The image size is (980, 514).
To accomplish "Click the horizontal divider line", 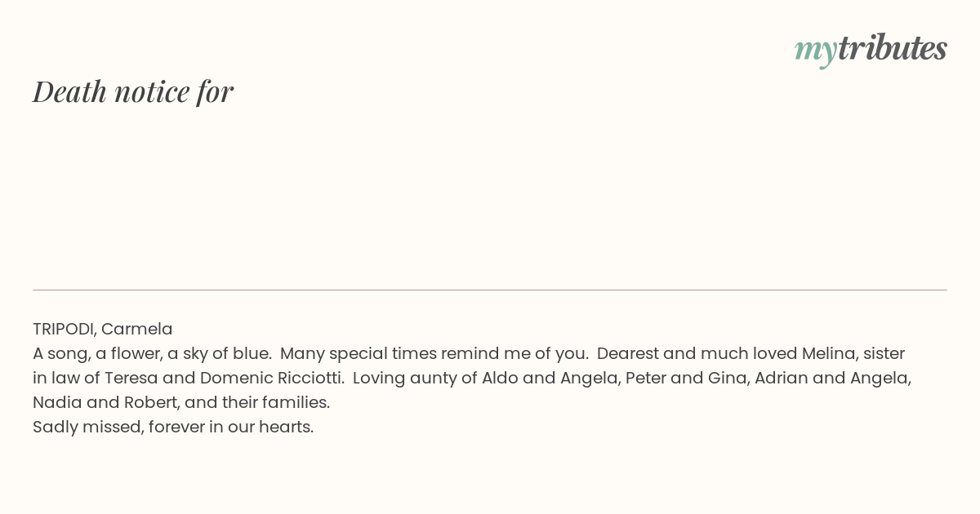I will (490, 290).
